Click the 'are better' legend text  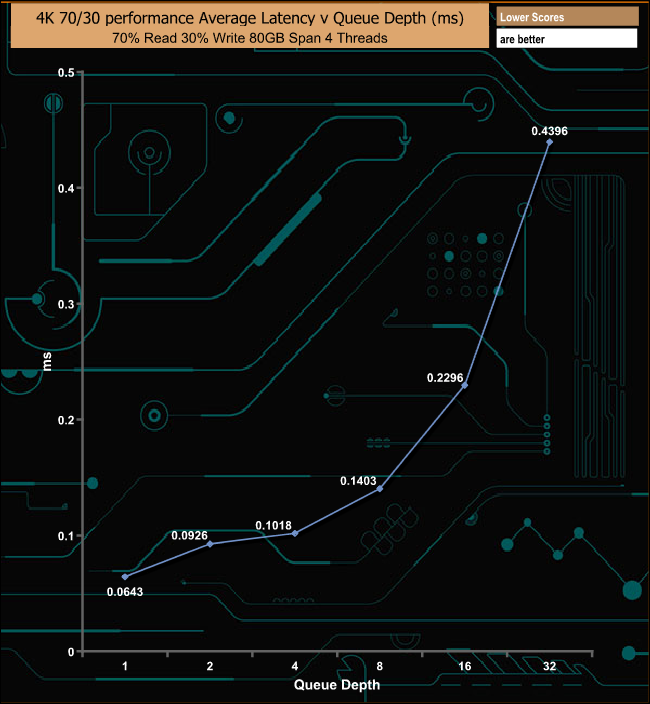click(x=522, y=40)
